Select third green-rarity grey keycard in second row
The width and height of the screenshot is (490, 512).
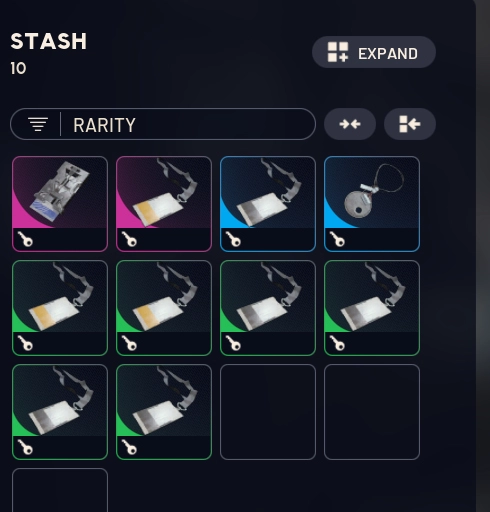(268, 308)
